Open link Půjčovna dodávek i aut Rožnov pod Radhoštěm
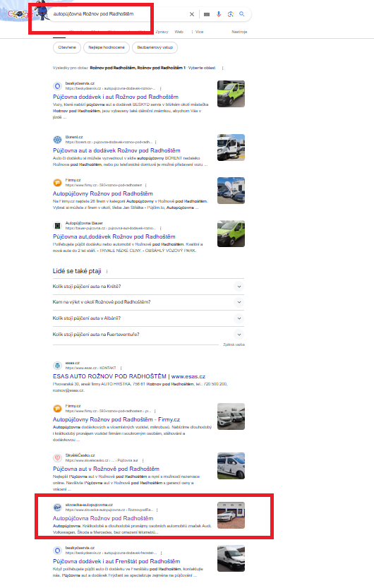 coord(116,97)
